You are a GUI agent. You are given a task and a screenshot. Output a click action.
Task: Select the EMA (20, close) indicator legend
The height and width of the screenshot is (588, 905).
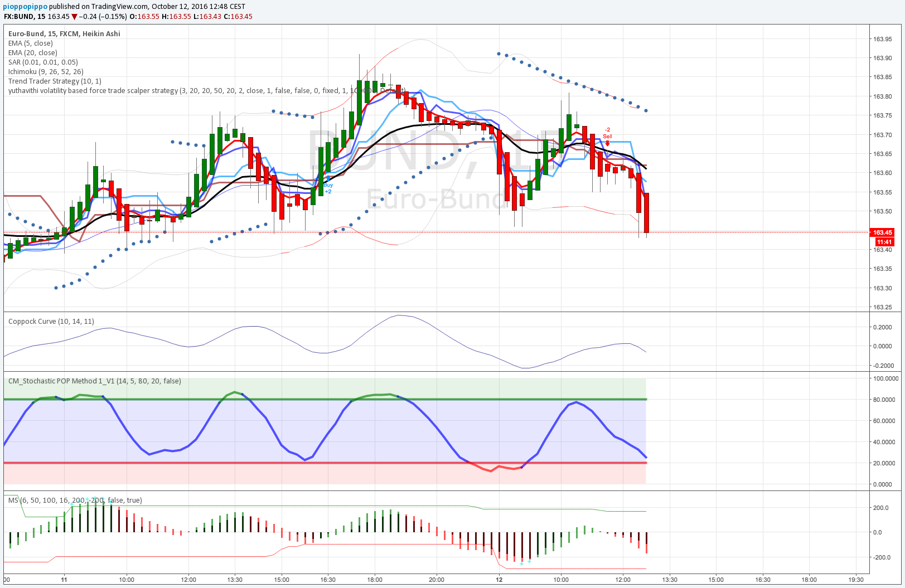point(33,53)
